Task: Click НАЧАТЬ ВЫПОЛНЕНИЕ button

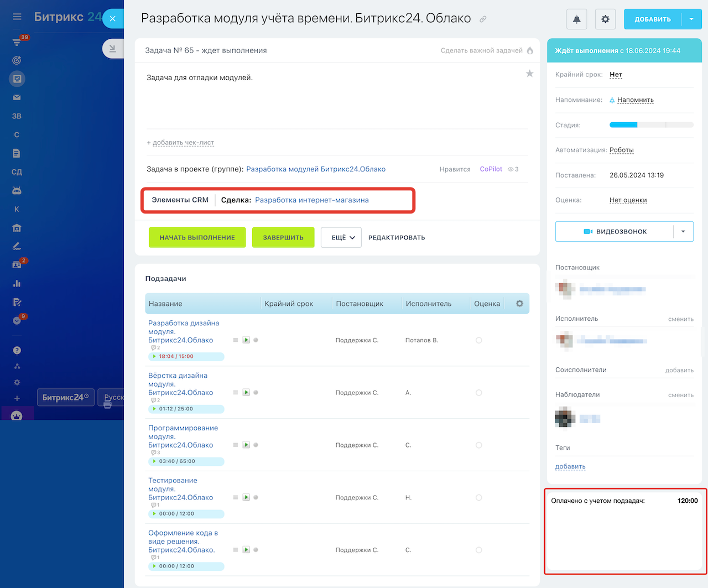Action: tap(197, 238)
